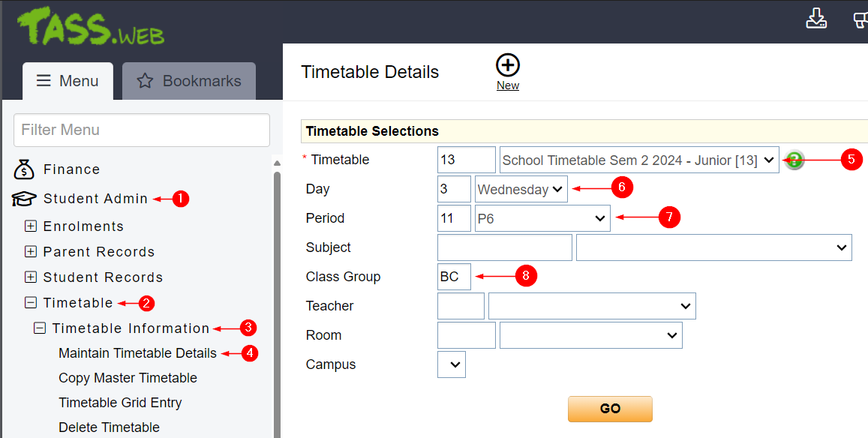Open the Day dropdown showing Wednesday
868x438 pixels.
coord(521,190)
